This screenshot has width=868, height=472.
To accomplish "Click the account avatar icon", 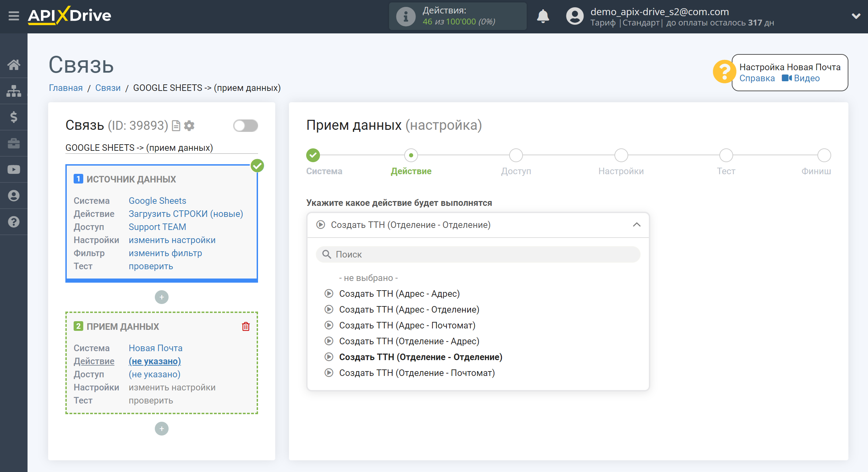I will 575,16.
